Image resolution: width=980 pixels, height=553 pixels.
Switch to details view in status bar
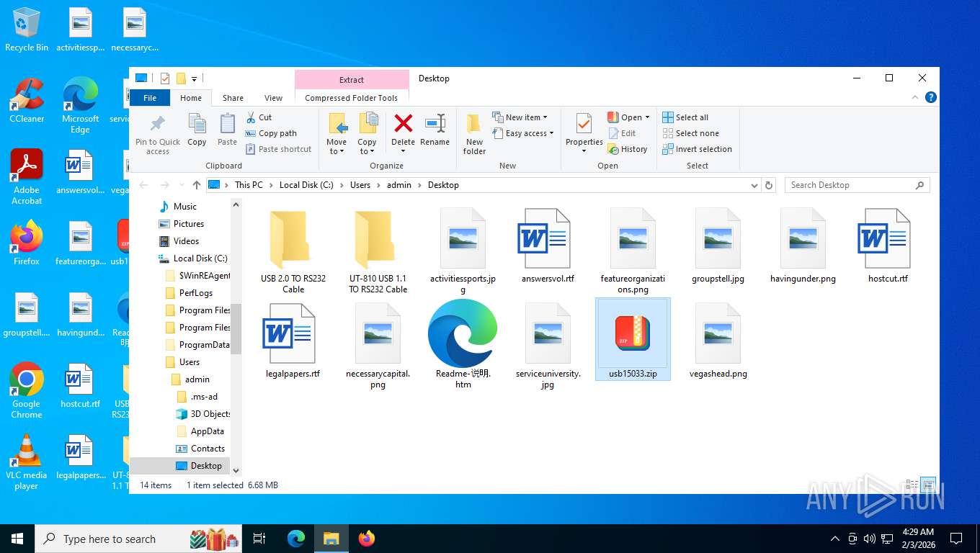(x=912, y=485)
